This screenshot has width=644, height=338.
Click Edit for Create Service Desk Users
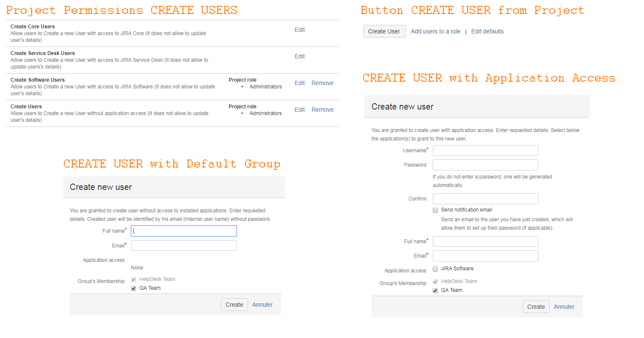click(300, 56)
